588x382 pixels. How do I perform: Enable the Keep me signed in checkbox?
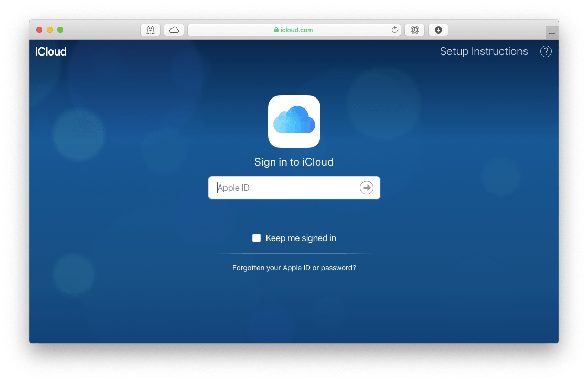256,237
